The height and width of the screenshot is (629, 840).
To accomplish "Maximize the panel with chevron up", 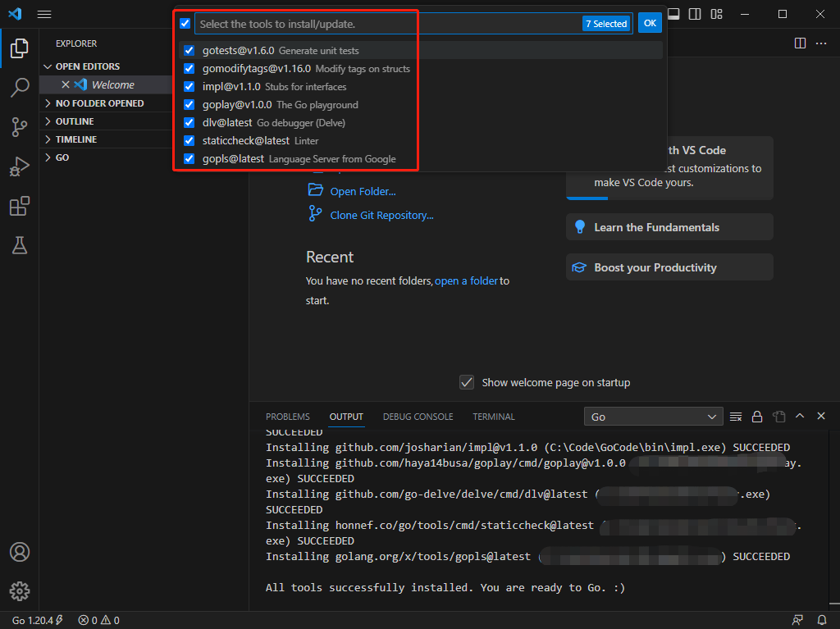I will pyautogui.click(x=800, y=416).
